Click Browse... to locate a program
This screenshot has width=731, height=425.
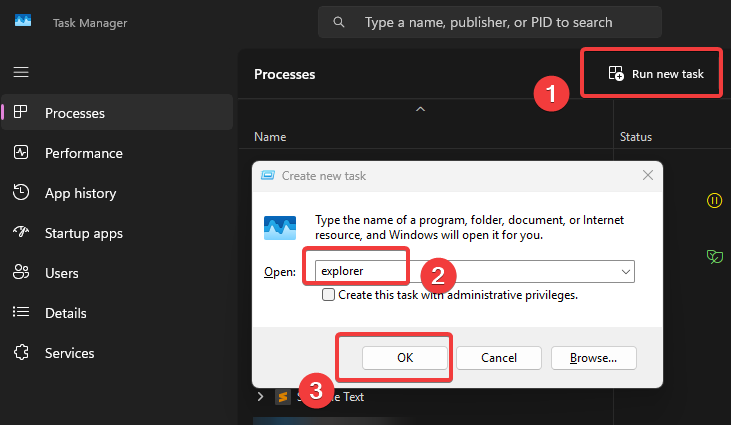(592, 357)
